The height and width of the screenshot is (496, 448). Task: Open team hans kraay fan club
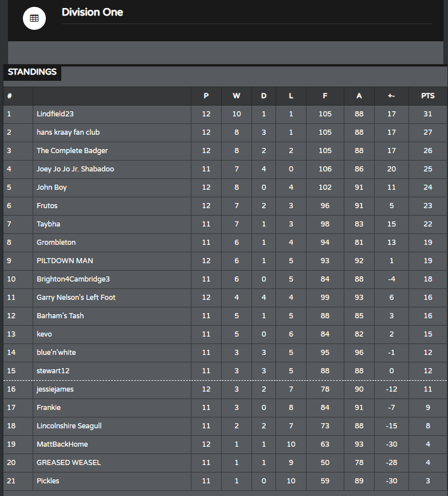point(68,132)
